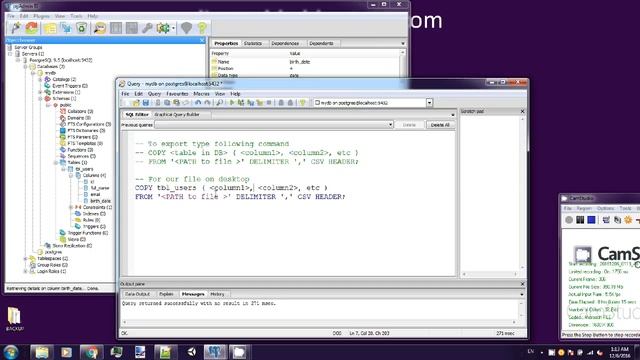
Task: Open the Properties panel tab list arrow
Action: (x=403, y=43)
